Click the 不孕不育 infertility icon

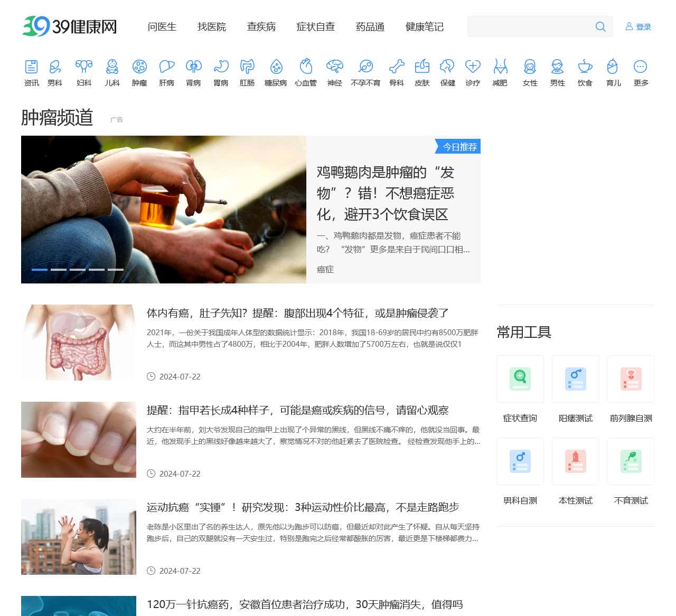tap(365, 67)
